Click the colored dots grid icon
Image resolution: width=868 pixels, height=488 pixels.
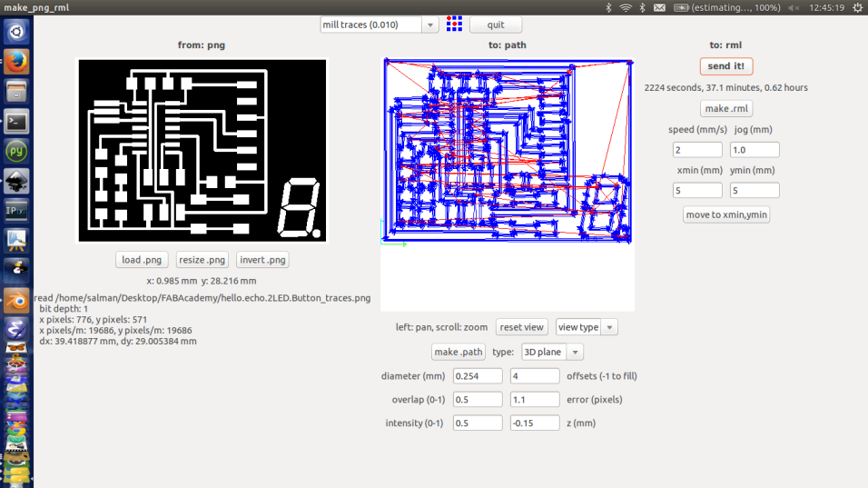coord(454,24)
